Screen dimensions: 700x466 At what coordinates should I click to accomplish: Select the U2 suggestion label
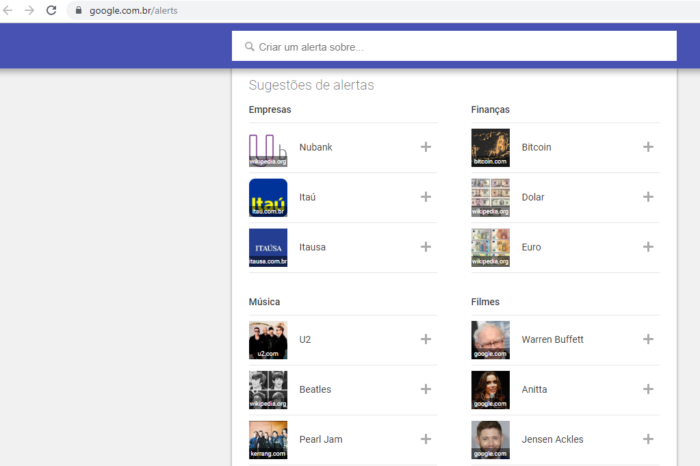(305, 340)
